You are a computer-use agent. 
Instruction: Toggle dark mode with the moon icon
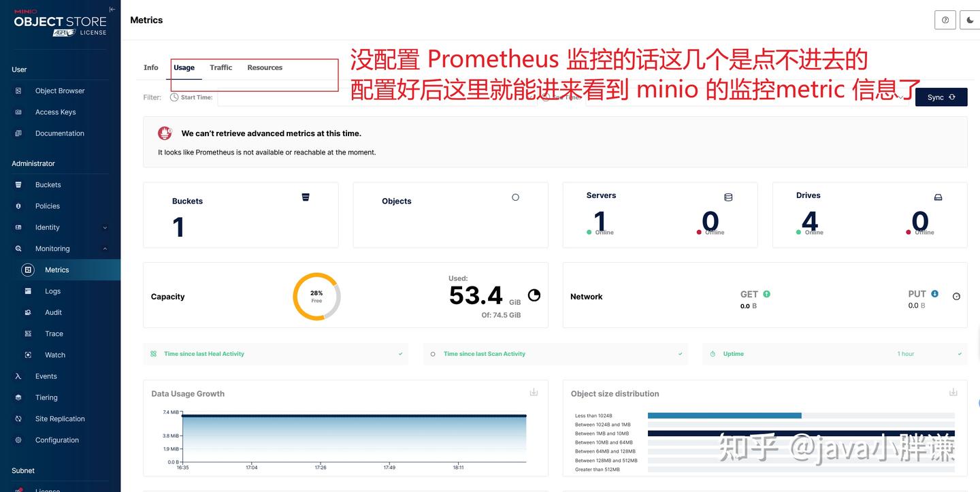(970, 20)
